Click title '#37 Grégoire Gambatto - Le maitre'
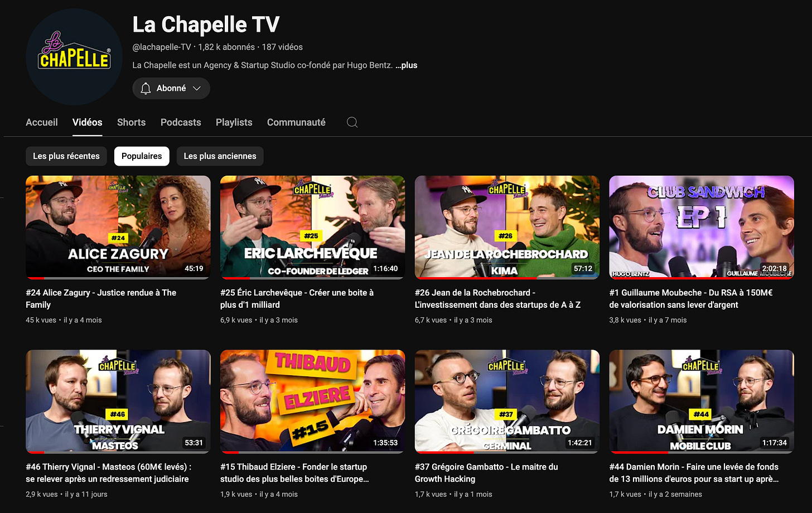The width and height of the screenshot is (812, 513). pos(486,473)
